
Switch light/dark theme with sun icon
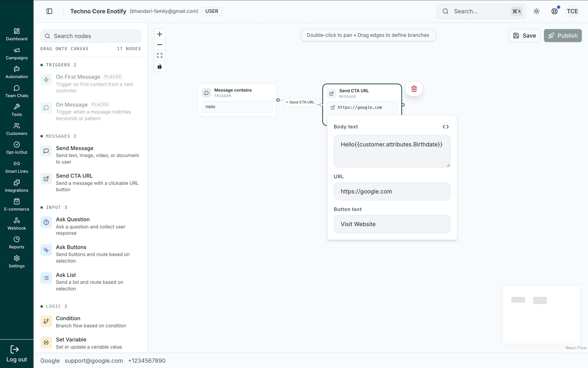(x=537, y=11)
